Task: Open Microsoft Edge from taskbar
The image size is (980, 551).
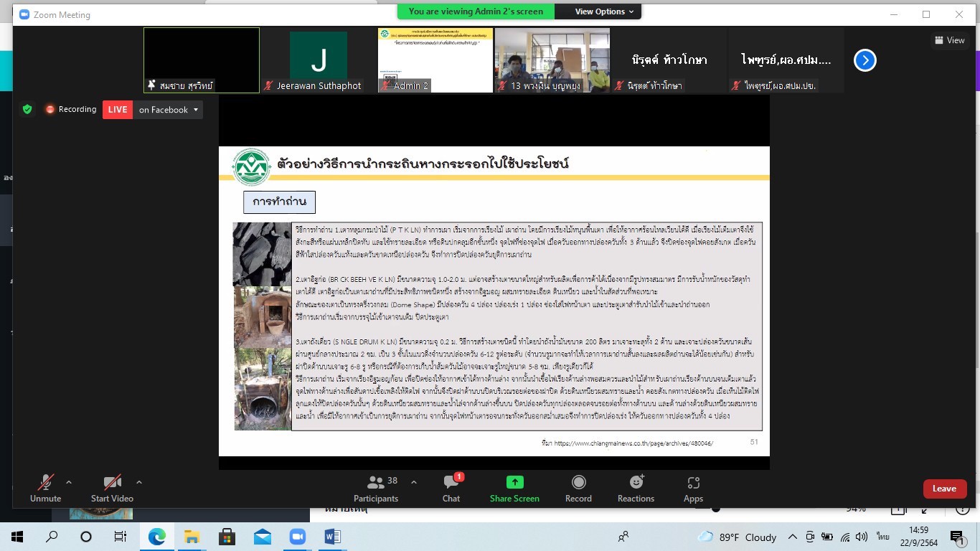Action: 156,537
